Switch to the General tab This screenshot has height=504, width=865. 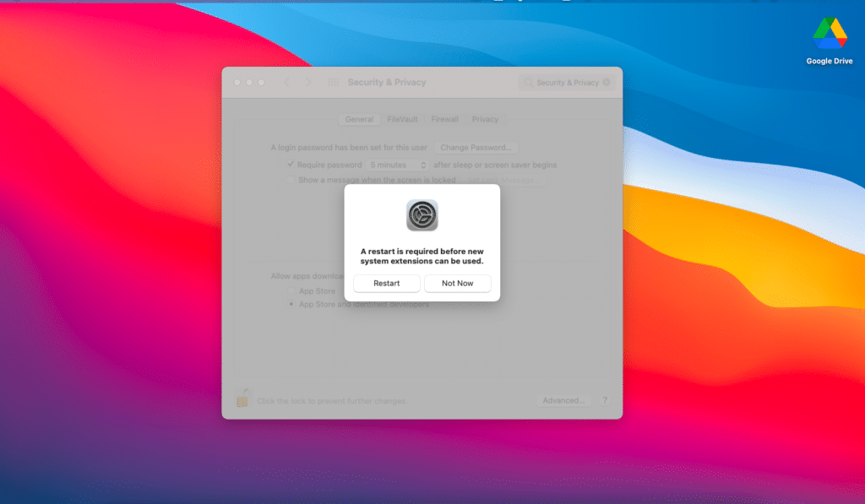359,119
